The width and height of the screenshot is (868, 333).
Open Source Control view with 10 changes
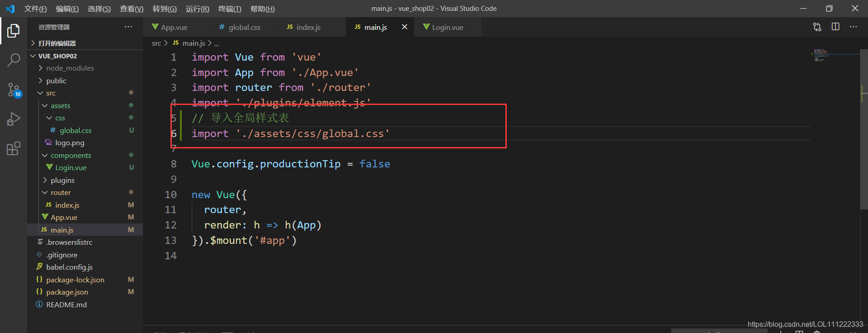(14, 90)
